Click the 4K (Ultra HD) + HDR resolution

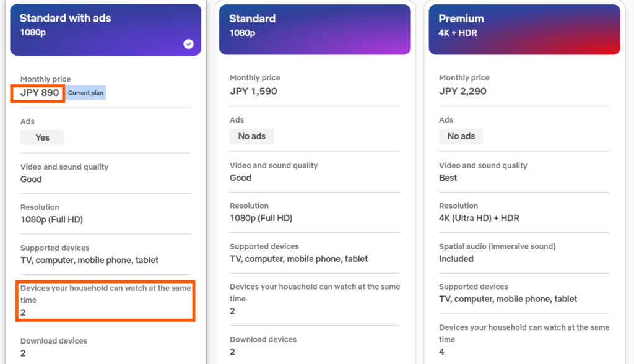tap(479, 218)
